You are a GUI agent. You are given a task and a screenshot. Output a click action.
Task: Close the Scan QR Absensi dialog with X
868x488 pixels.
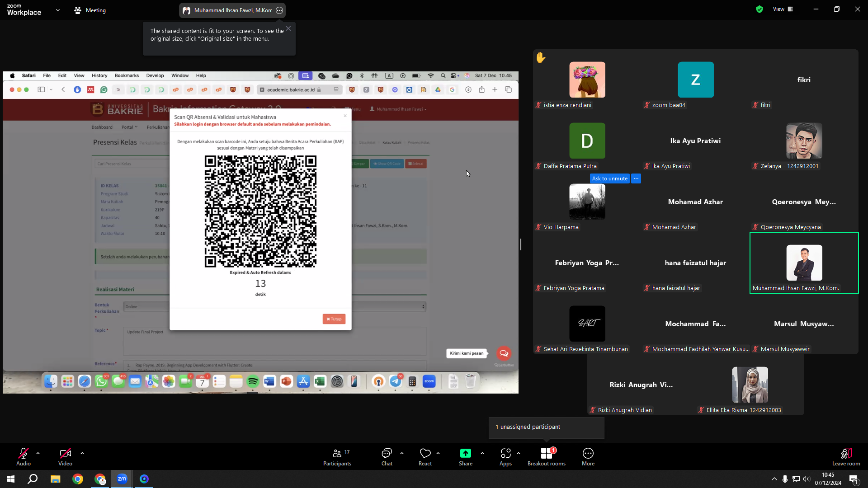click(x=345, y=116)
